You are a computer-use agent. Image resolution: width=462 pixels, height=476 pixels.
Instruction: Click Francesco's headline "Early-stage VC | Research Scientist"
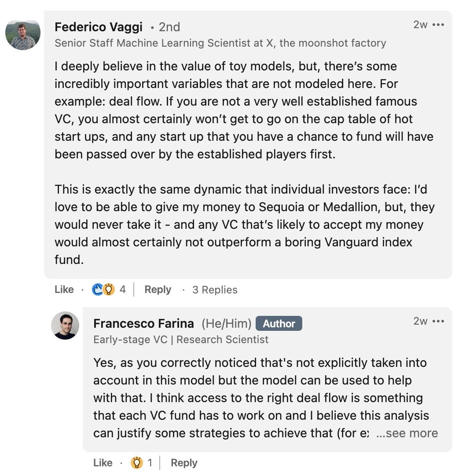click(181, 340)
